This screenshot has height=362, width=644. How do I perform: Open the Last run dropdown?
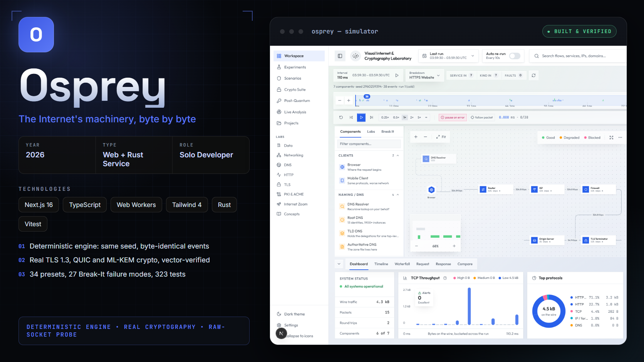449,56
